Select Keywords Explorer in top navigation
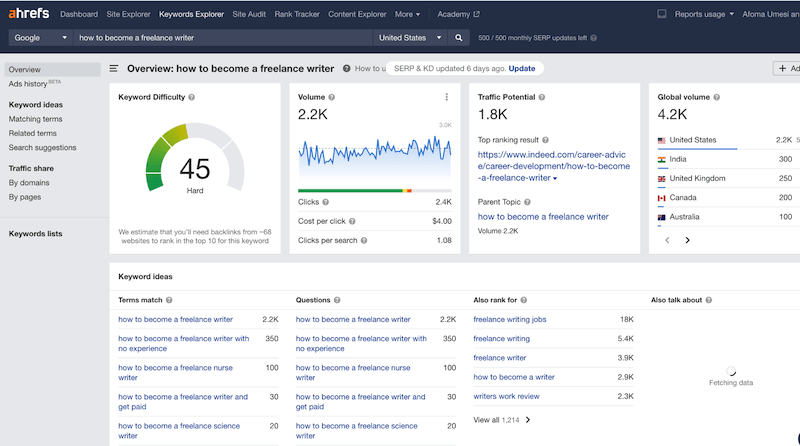Viewport: 800px width, 446px height. click(191, 14)
